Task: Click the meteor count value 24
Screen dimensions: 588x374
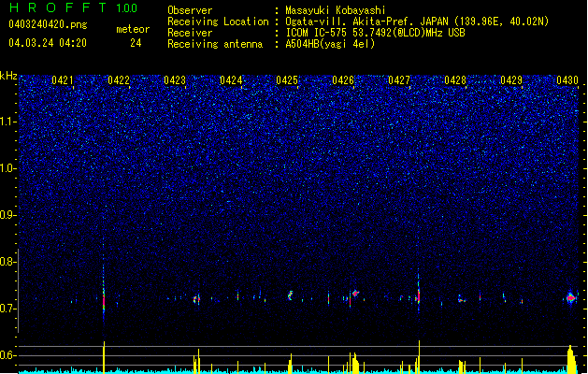Action: [136, 43]
